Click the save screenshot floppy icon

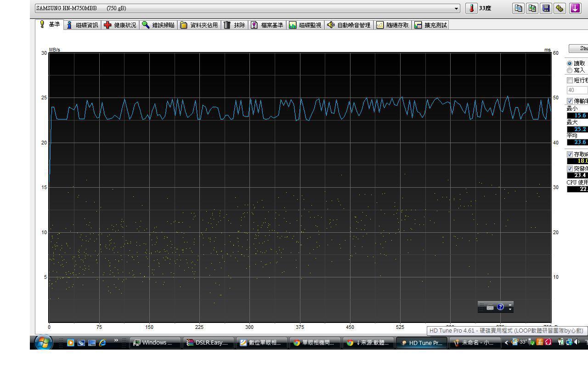point(546,8)
